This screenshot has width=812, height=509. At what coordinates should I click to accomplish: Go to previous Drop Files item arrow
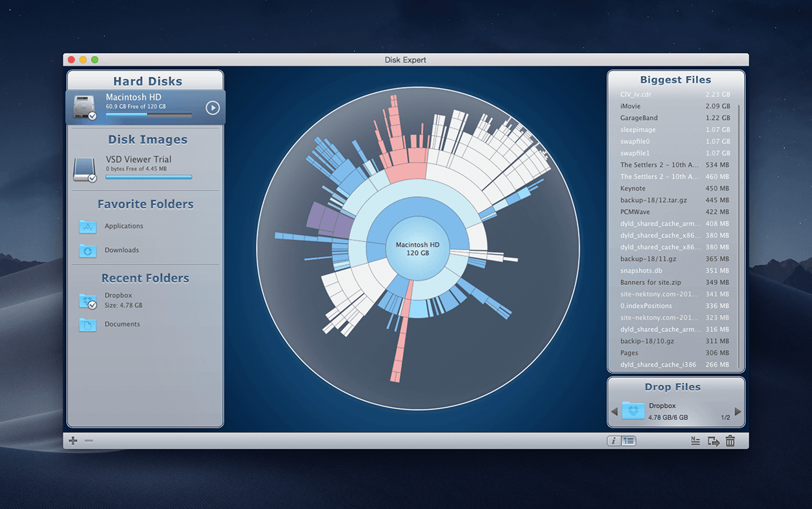point(614,411)
